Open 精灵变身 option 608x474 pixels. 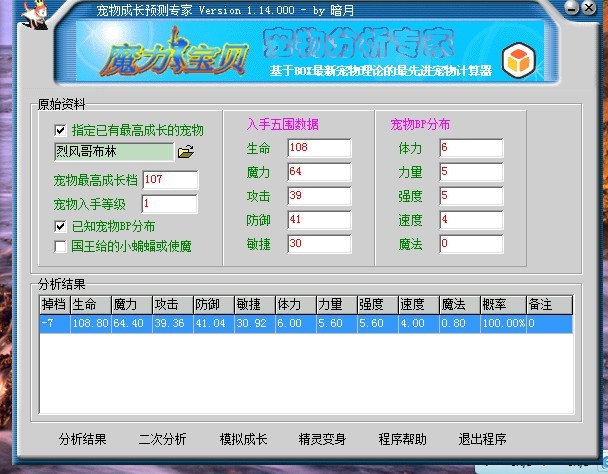pyautogui.click(x=322, y=439)
